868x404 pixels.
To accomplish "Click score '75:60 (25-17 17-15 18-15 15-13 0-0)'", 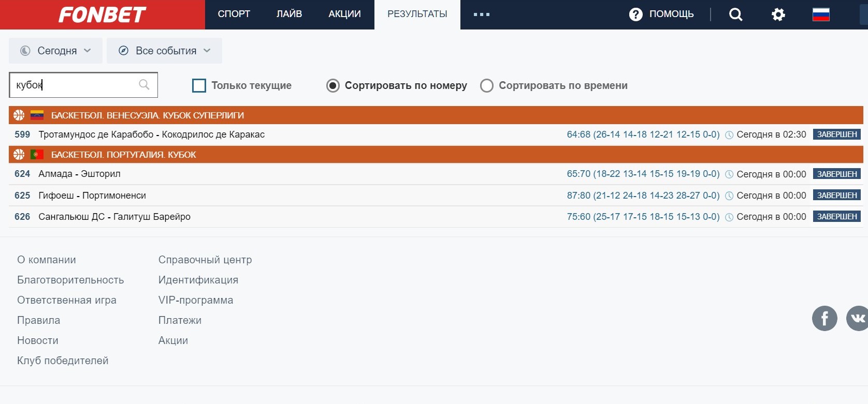I will 643,217.
